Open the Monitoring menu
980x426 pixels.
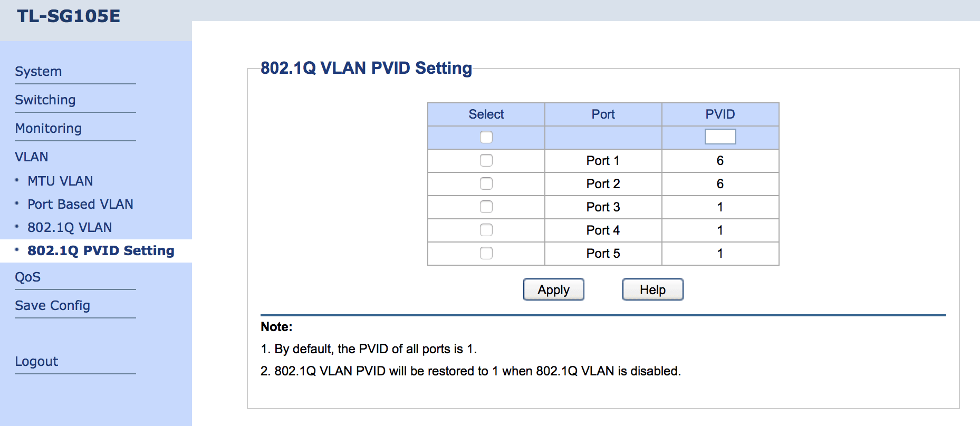(x=49, y=128)
